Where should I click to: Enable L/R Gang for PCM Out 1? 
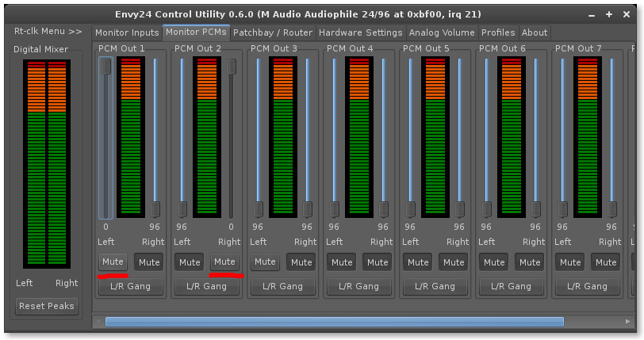(131, 286)
